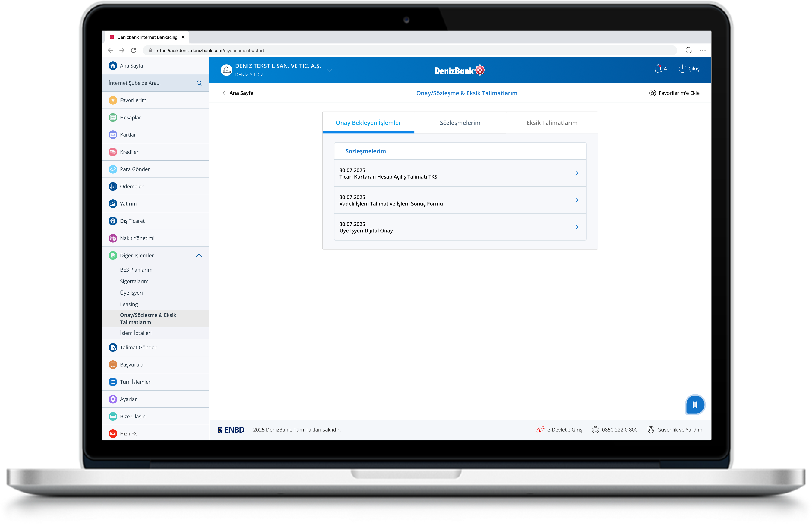
Task: Click the search magnifier icon
Action: (x=199, y=83)
